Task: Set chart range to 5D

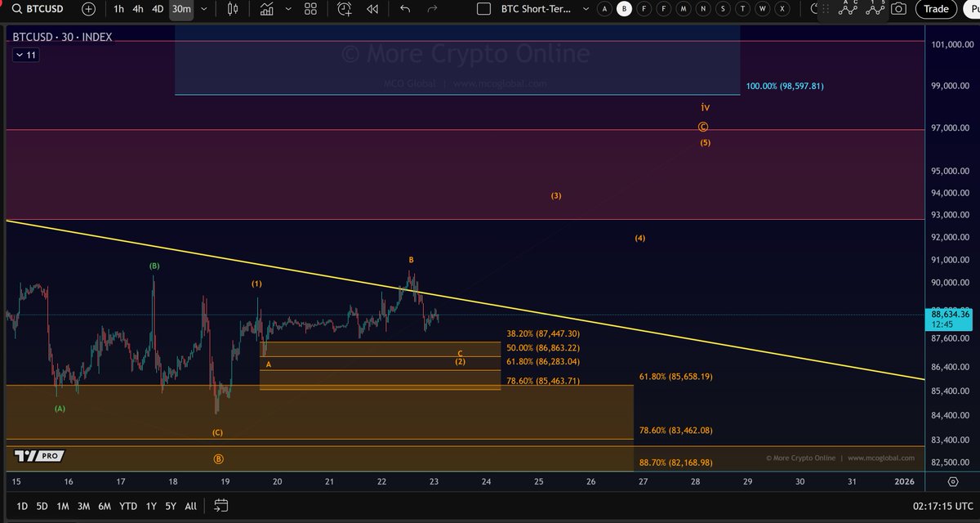Action: [x=42, y=506]
